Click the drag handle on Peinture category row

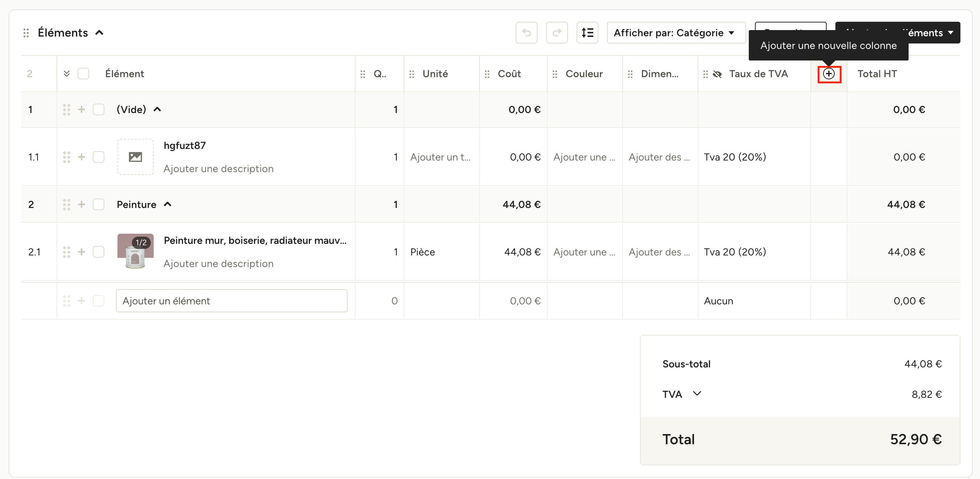pos(67,204)
